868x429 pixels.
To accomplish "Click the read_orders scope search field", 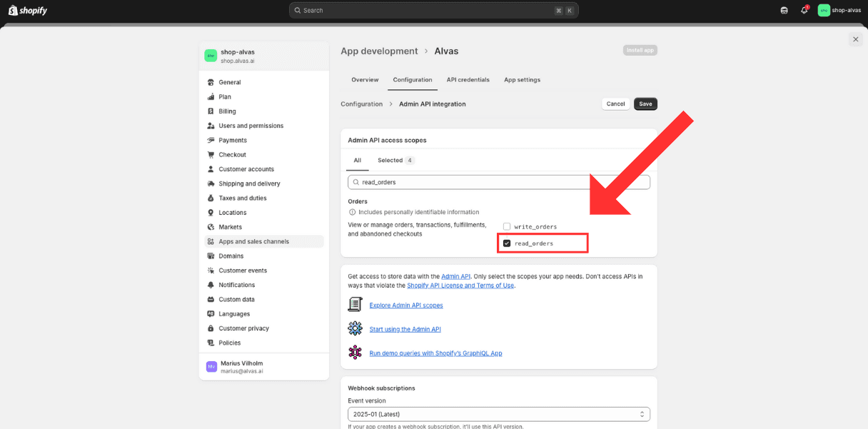I will [499, 182].
